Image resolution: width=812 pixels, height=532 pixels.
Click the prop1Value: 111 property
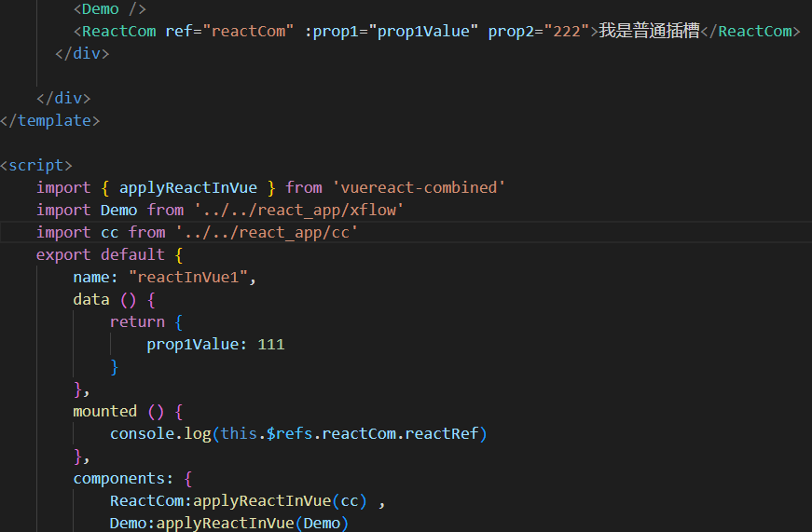(x=215, y=344)
